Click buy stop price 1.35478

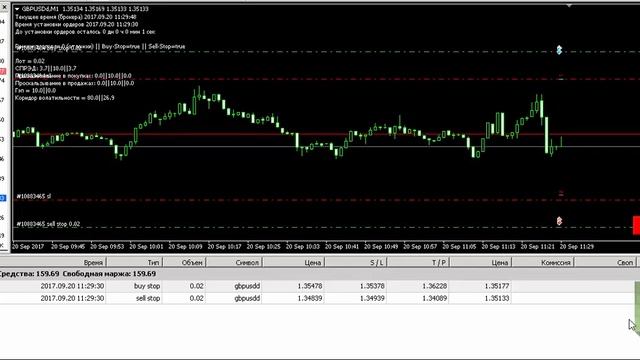point(310,286)
